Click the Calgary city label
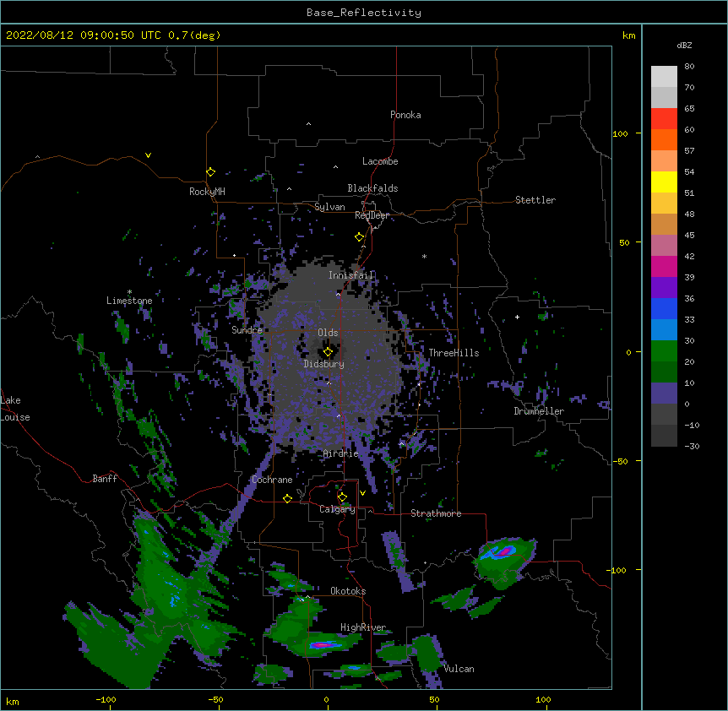This screenshot has height=711, width=728. pos(337,509)
